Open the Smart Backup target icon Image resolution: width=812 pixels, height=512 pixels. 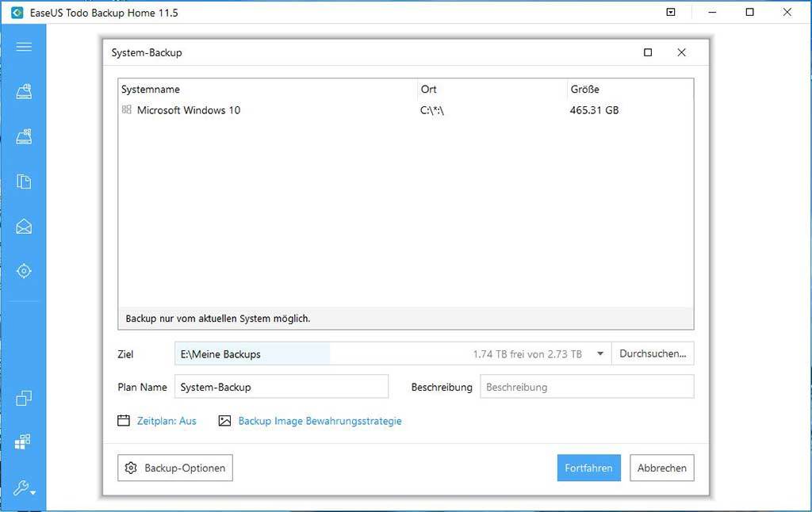tap(24, 271)
